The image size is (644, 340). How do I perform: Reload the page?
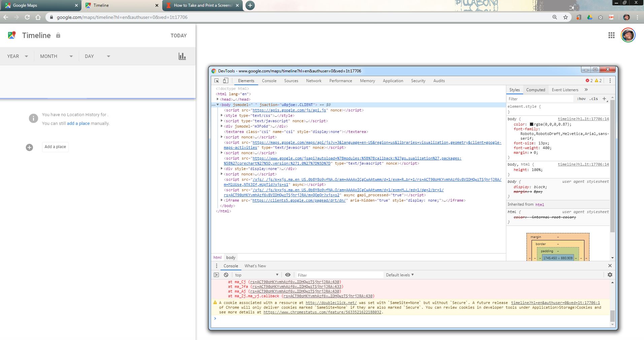[x=27, y=17]
